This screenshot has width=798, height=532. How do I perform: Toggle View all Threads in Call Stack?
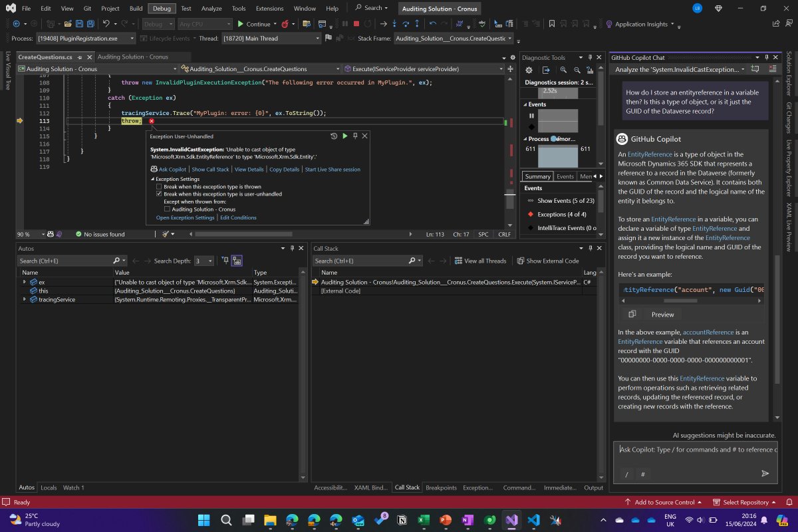[479, 261]
